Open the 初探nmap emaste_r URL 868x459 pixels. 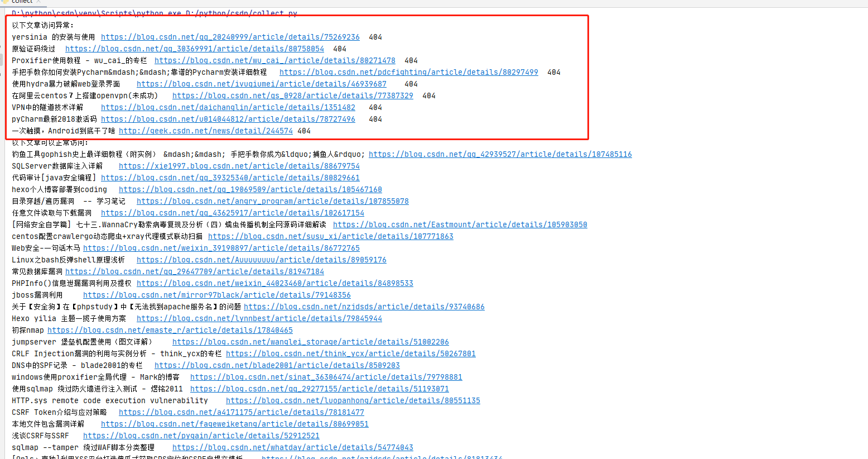pos(170,330)
